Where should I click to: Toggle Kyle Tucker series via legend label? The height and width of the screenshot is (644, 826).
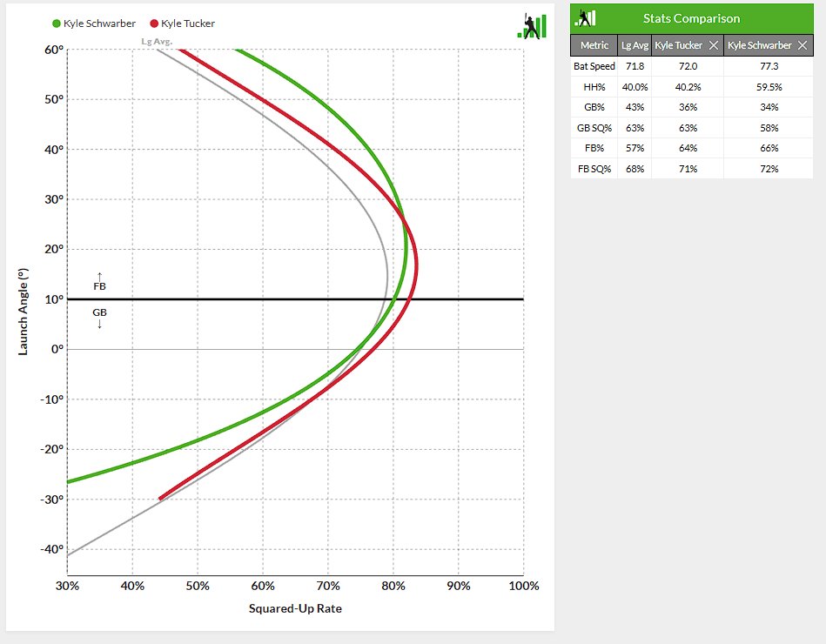(188, 23)
